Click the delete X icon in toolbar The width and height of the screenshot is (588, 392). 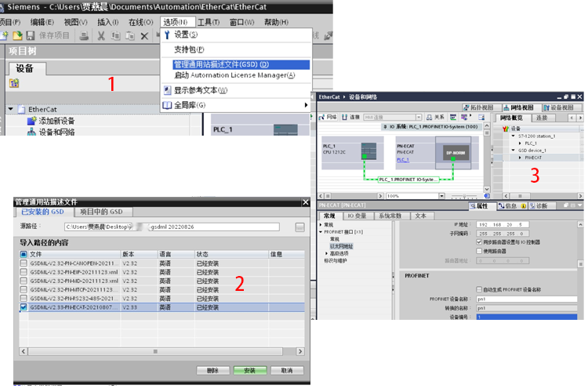pos(144,36)
